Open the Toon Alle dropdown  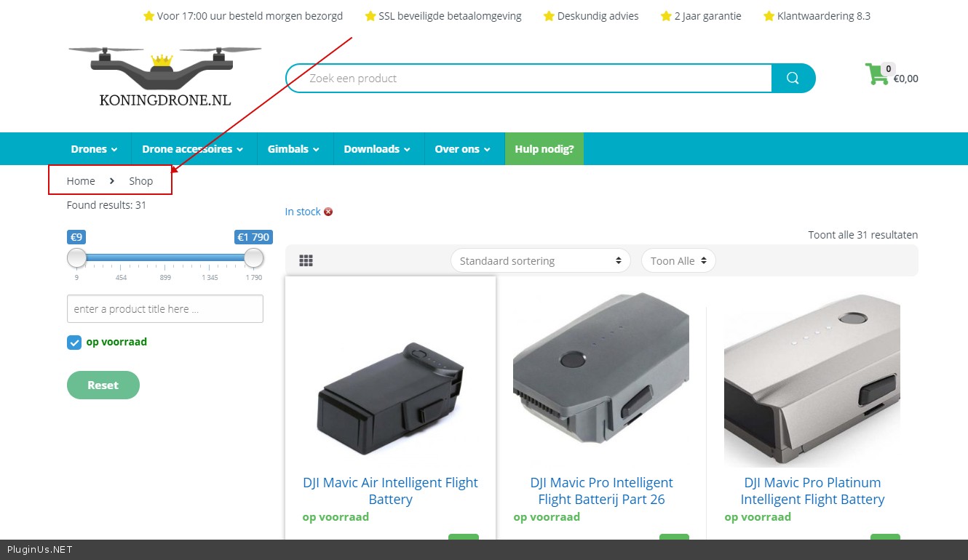point(678,260)
